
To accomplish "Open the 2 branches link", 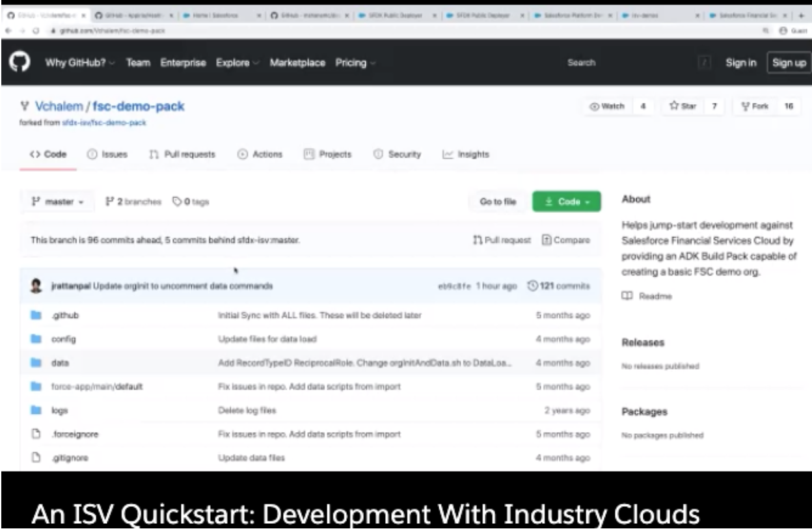I will (x=133, y=202).
